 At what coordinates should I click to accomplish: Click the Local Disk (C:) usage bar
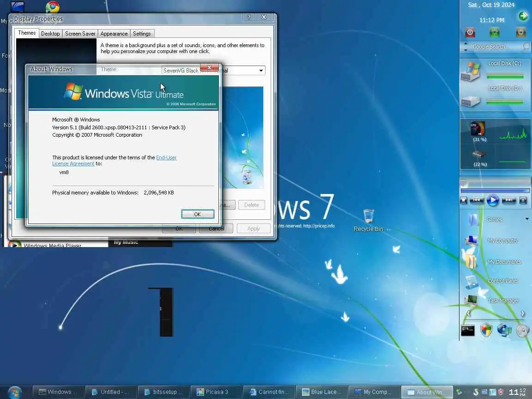tap(505, 76)
